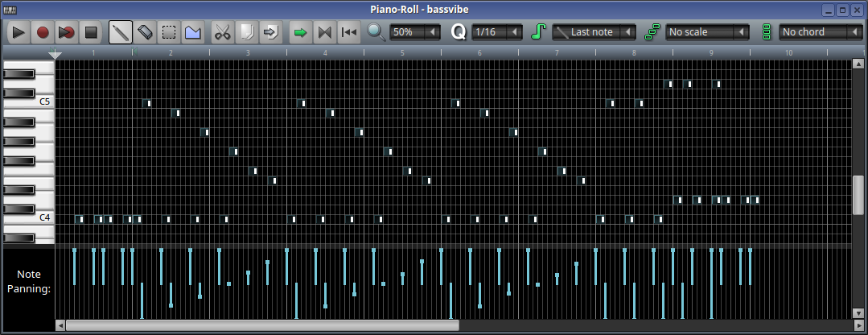Paste notes using the paste icon

tap(270, 32)
